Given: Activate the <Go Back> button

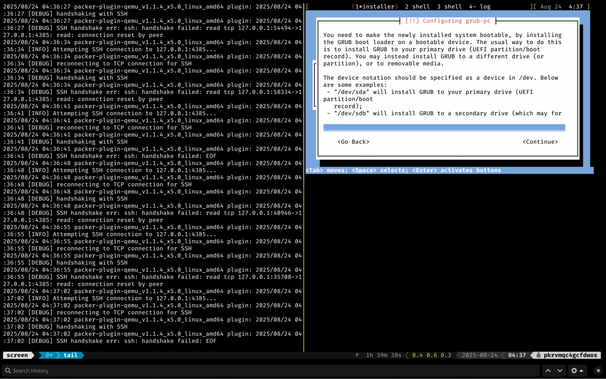Looking at the screenshot, I should pyautogui.click(x=353, y=142).
